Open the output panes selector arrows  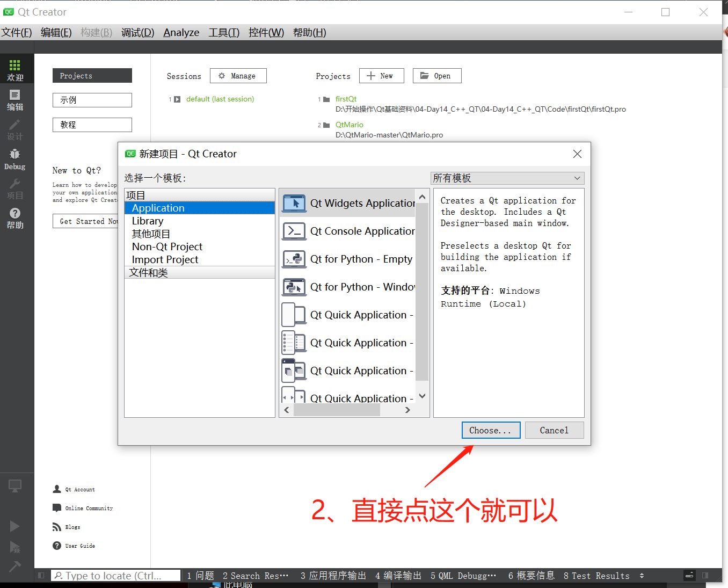coord(642,576)
